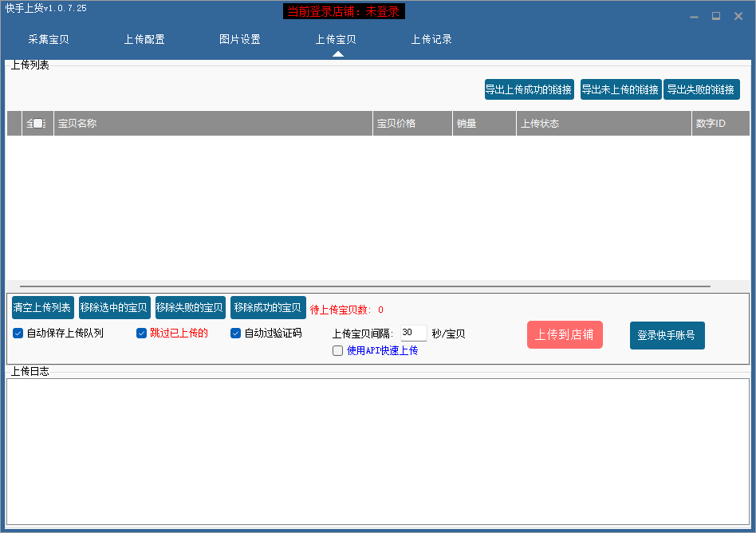Click the 上传状态 column header

coord(604,124)
